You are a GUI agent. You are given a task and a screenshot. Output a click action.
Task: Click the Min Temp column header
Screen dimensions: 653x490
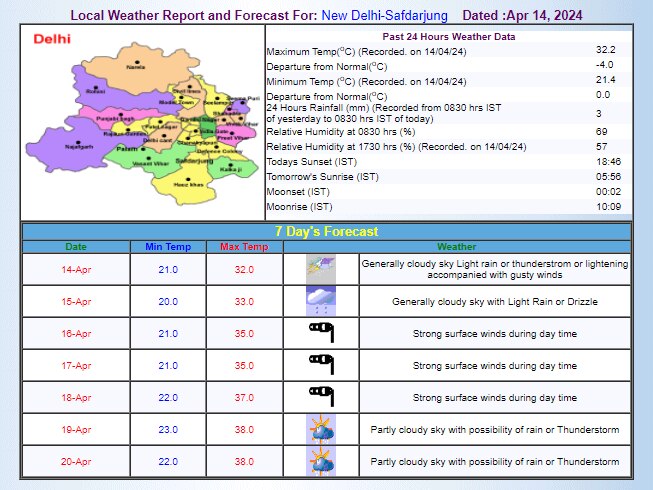[167, 246]
